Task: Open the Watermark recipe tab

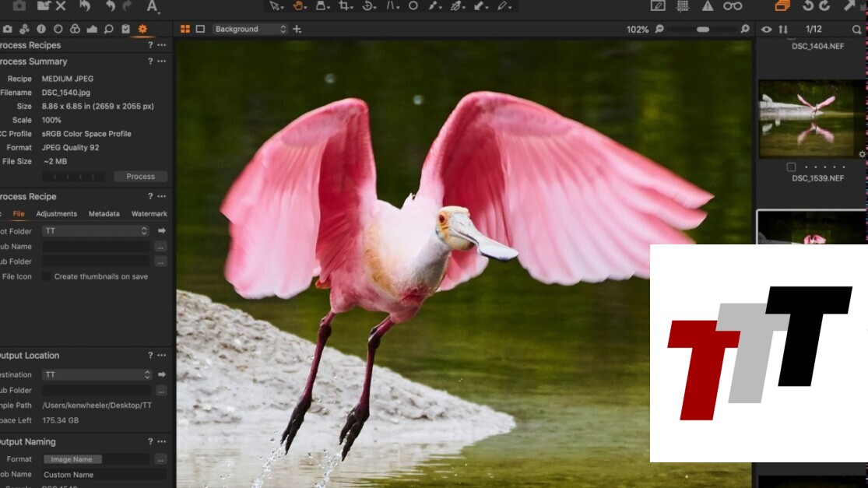Action: point(149,214)
